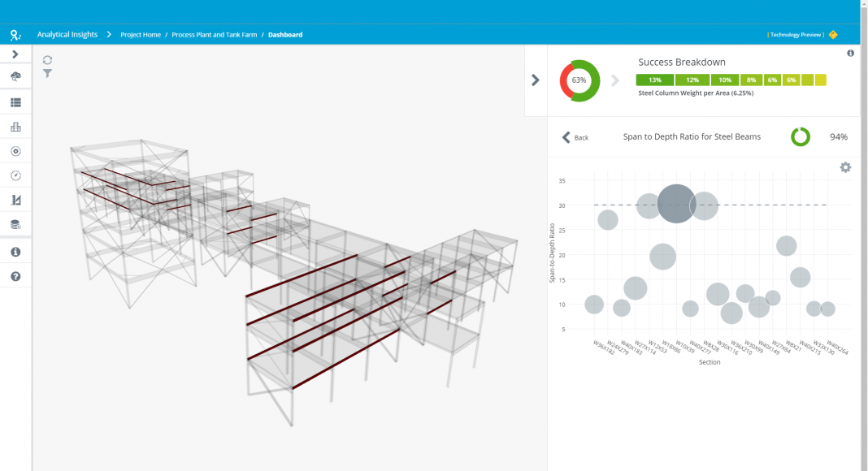Open chart settings gear icon
The height and width of the screenshot is (471, 868).
point(845,167)
